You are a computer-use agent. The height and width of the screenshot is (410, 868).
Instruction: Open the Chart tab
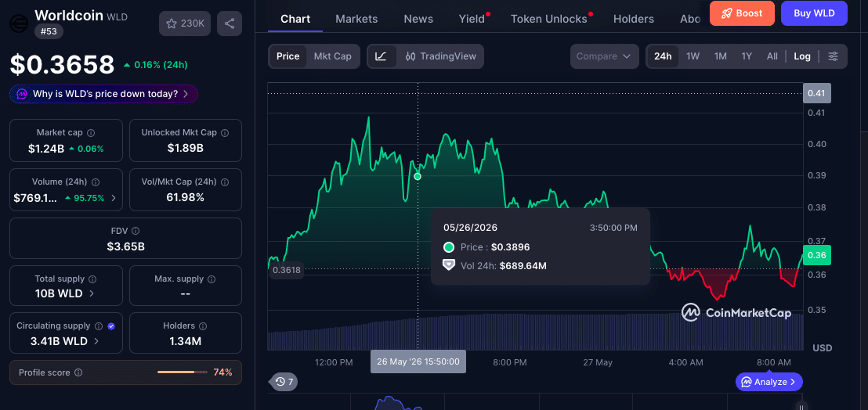tap(295, 19)
